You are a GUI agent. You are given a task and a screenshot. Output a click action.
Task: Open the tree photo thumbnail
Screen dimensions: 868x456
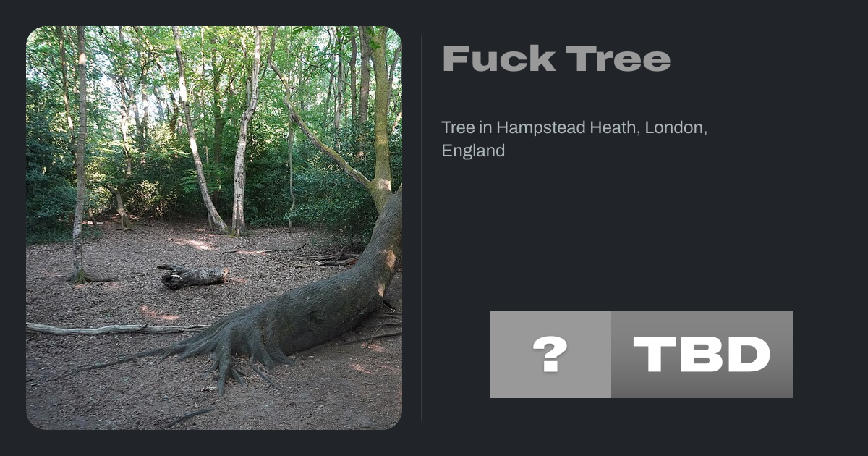pyautogui.click(x=214, y=228)
